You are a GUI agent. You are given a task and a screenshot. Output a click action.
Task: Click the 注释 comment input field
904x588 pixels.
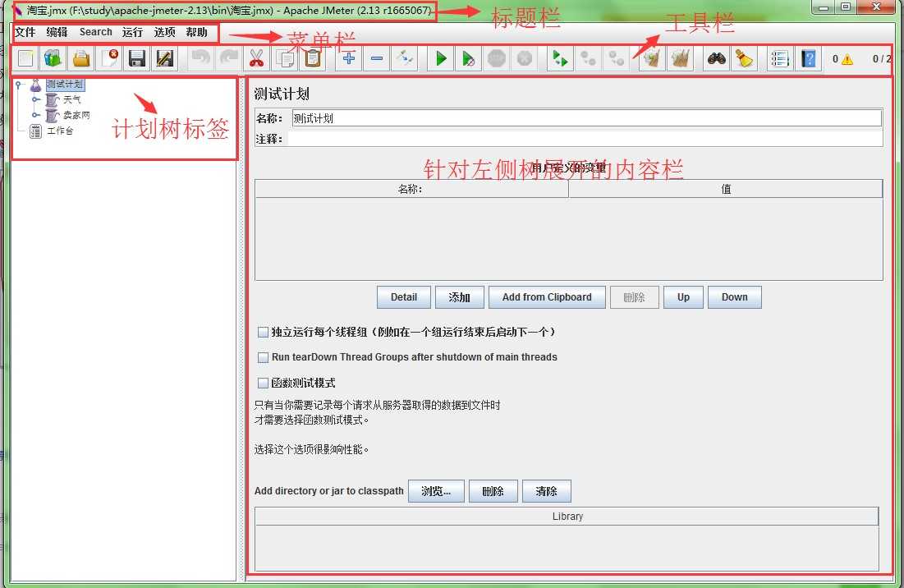(585, 139)
